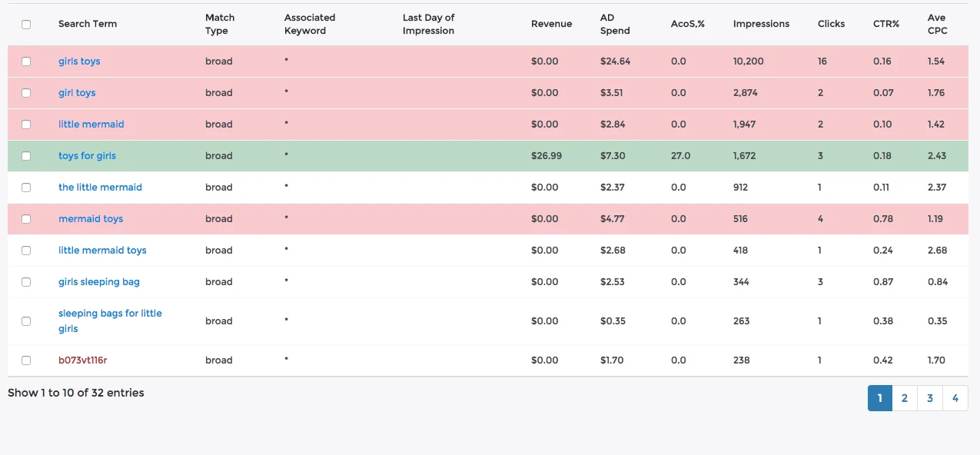Select current page 1 in pagination
Screen dimensions: 980x455
(x=880, y=398)
